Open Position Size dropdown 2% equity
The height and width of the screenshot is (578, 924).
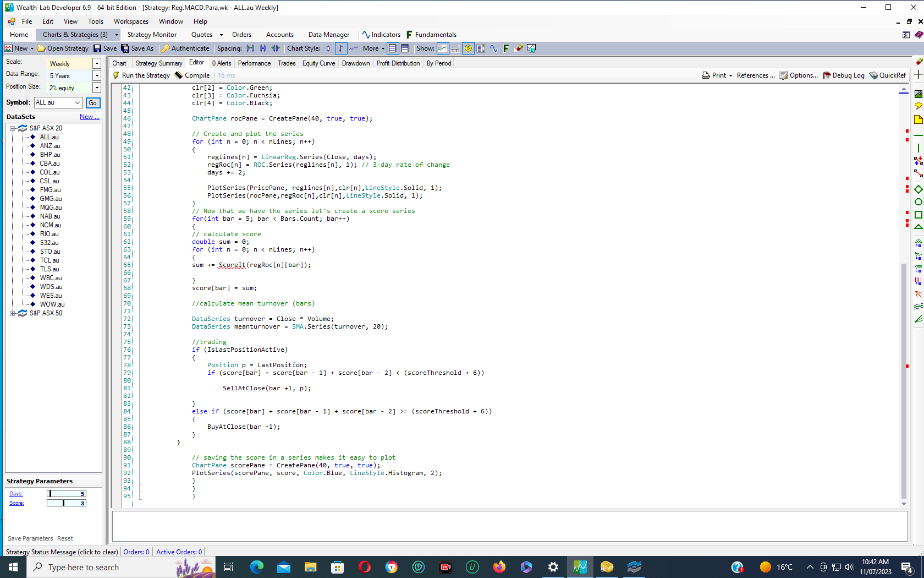pyautogui.click(x=97, y=88)
